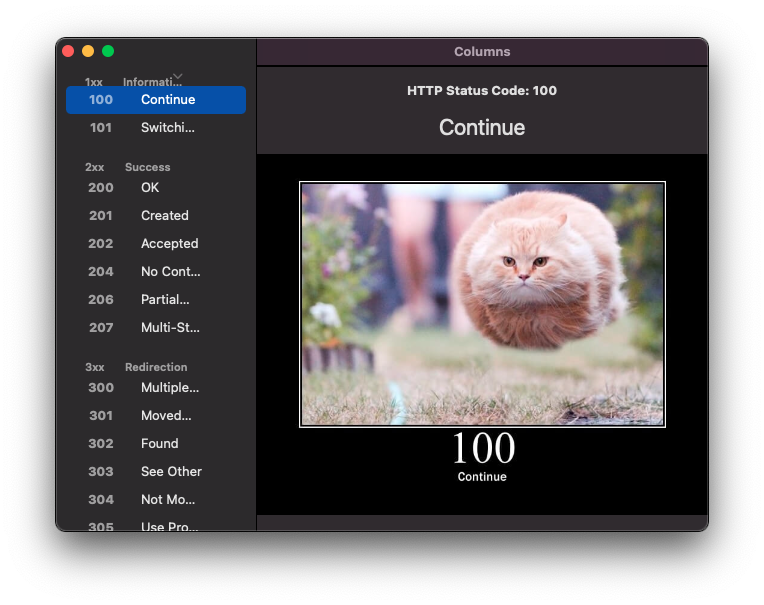Click the 3xx Redirection section header
The height and width of the screenshot is (605, 764).
pyautogui.click(x=136, y=367)
